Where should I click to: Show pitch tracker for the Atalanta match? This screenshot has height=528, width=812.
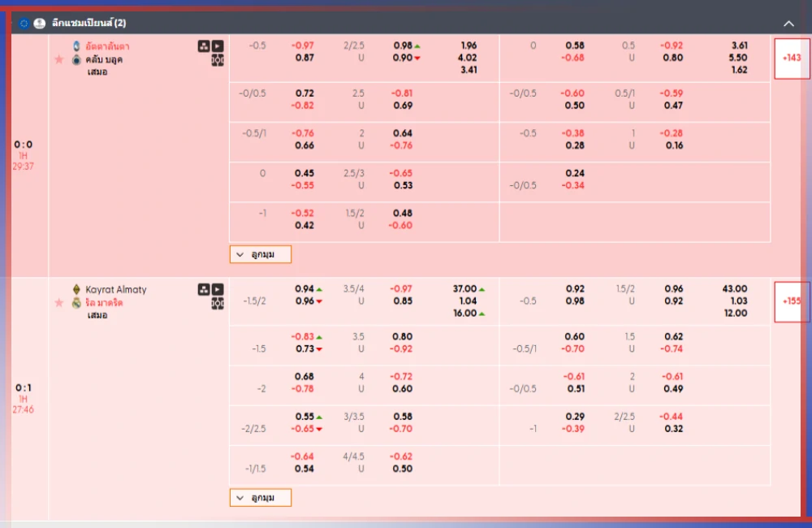tap(218, 60)
